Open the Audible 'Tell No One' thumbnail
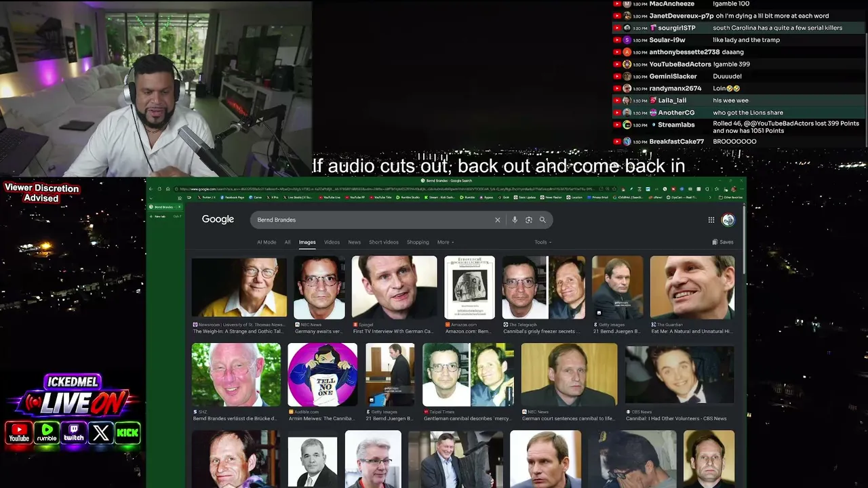Image resolution: width=868 pixels, height=488 pixels. [322, 375]
